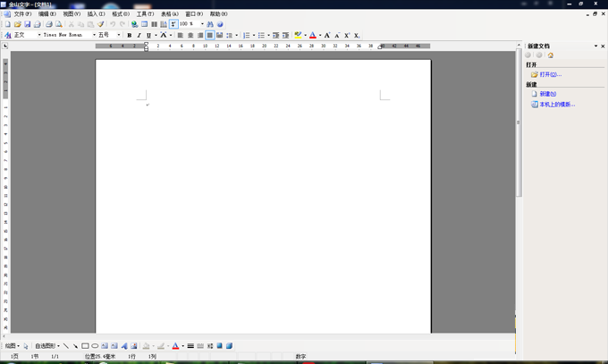The height and width of the screenshot is (364, 608).
Task: Open the Edit menu
Action: click(x=46, y=14)
